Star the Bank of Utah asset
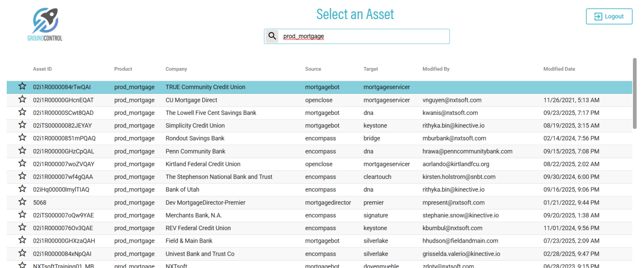The width and height of the screenshot is (644, 268). pos(22,189)
